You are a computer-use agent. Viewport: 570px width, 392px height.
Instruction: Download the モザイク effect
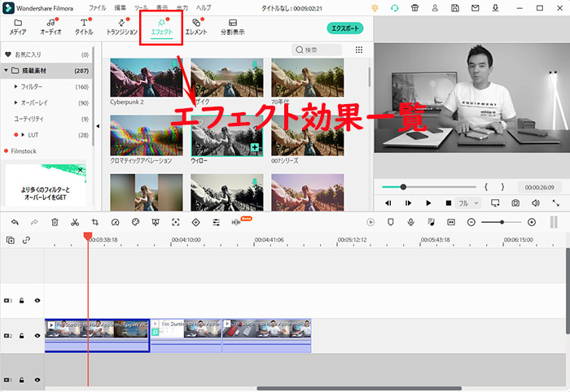[255, 64]
